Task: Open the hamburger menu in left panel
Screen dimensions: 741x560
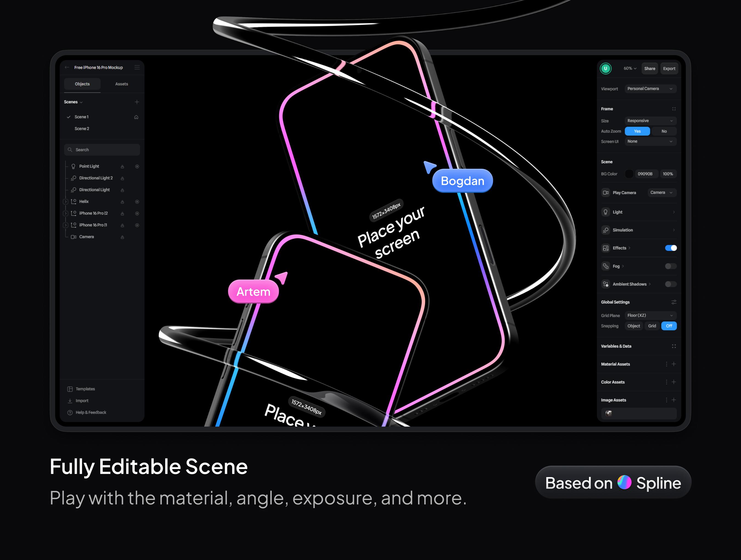Action: [137, 67]
